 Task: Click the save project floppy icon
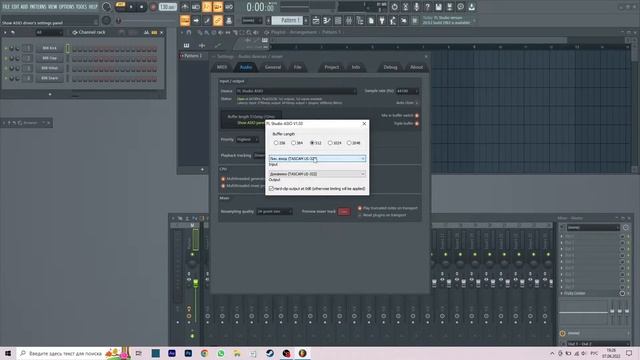(438, 7)
